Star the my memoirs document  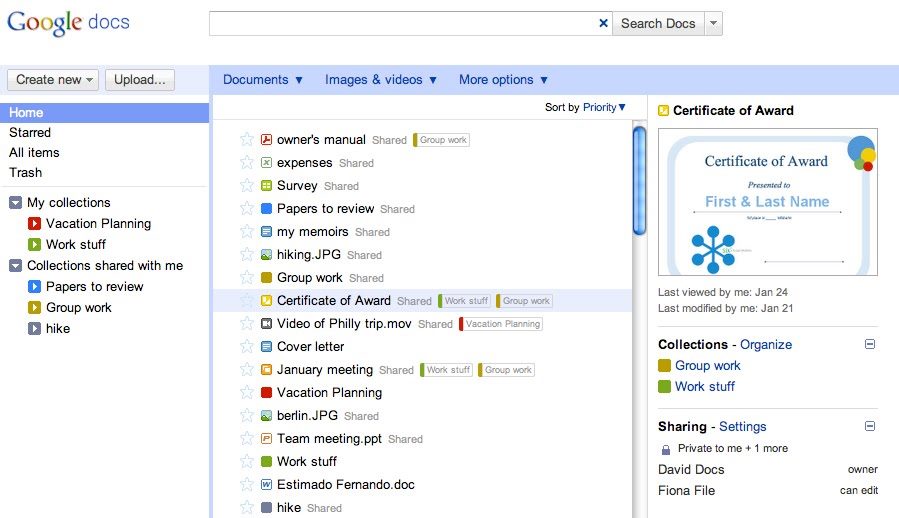247,231
